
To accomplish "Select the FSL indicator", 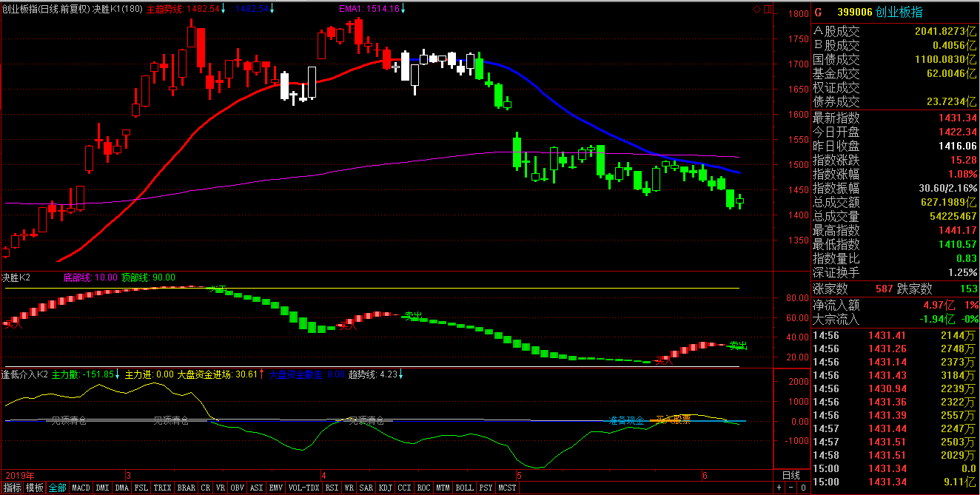I will click(141, 488).
